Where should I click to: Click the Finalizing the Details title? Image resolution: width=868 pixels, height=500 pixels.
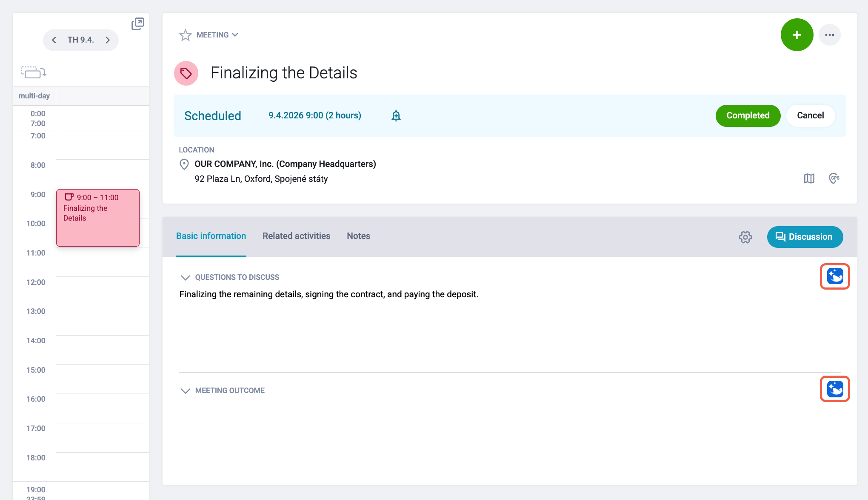284,73
